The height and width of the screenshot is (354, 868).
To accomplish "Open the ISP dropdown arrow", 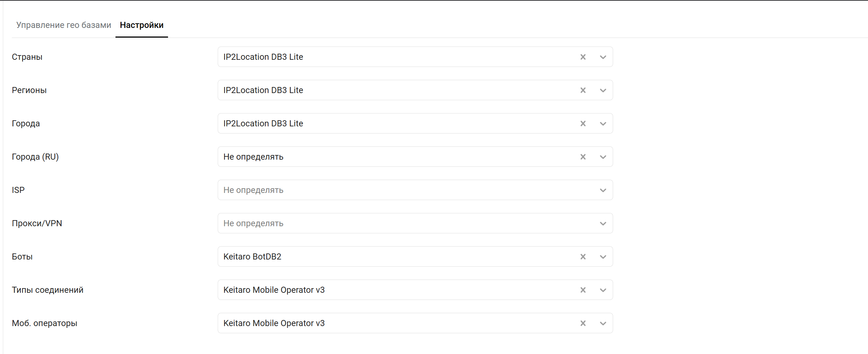I will pyautogui.click(x=603, y=190).
